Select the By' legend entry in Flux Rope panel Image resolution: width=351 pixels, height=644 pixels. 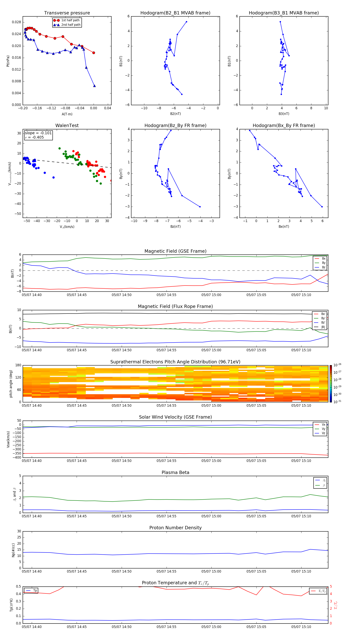coord(320,318)
